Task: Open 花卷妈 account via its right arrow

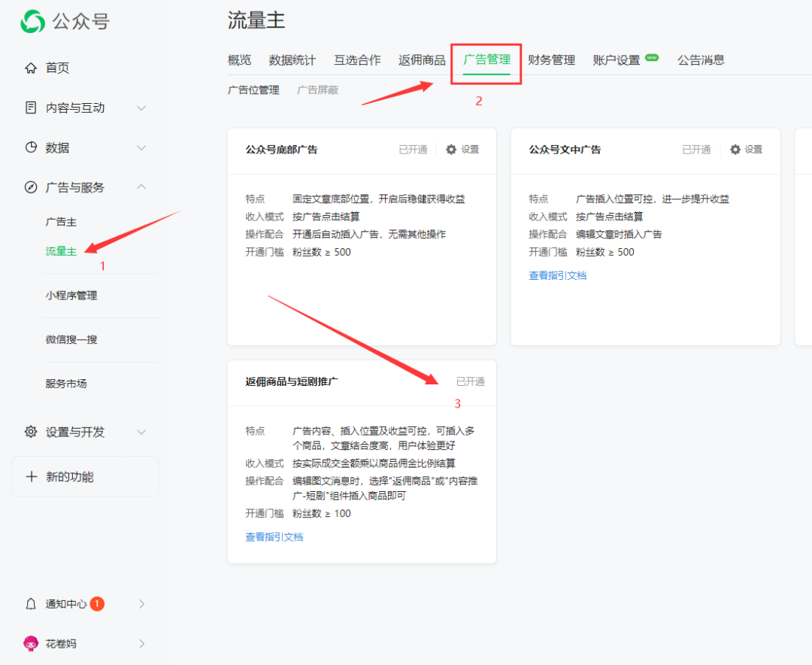Action: (x=142, y=644)
